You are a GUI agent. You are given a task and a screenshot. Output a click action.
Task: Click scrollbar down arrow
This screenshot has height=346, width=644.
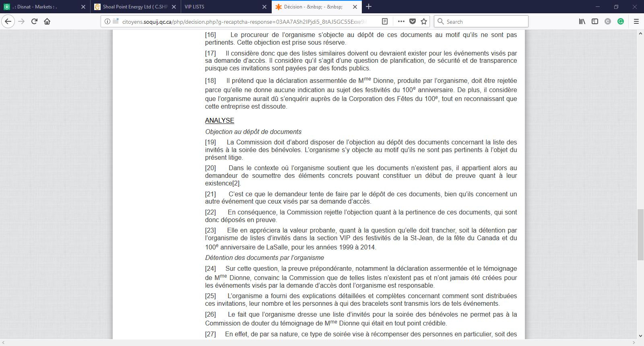(x=640, y=336)
